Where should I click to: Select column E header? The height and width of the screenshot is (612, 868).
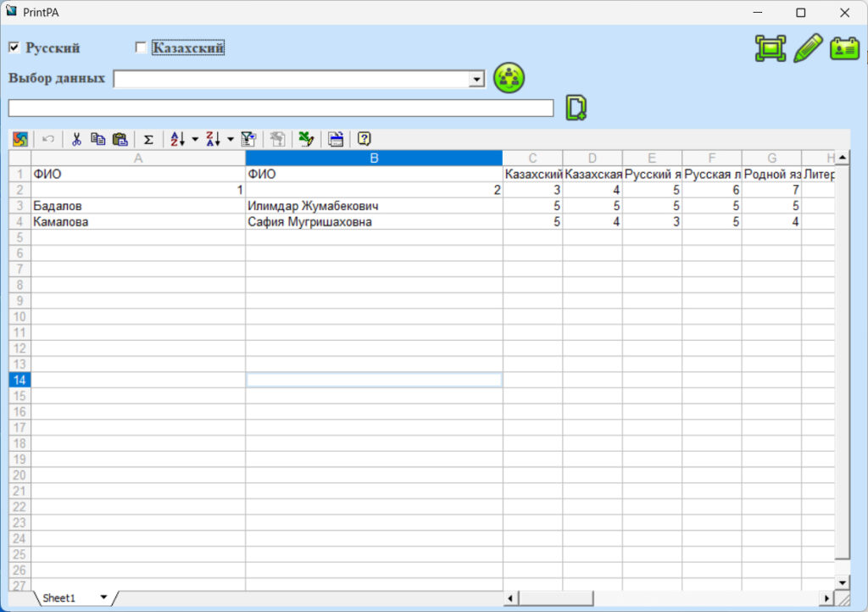tap(652, 159)
